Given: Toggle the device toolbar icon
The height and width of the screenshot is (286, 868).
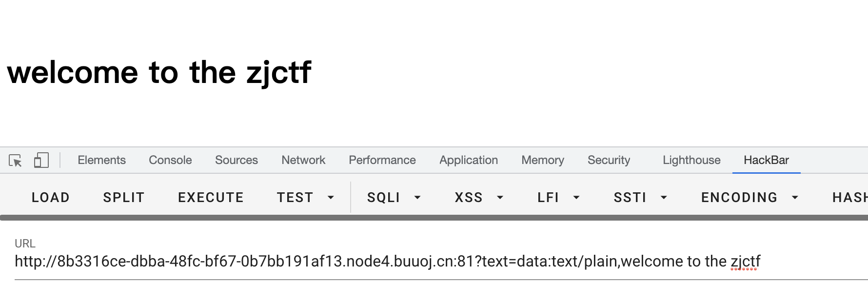Looking at the screenshot, I should (x=41, y=160).
